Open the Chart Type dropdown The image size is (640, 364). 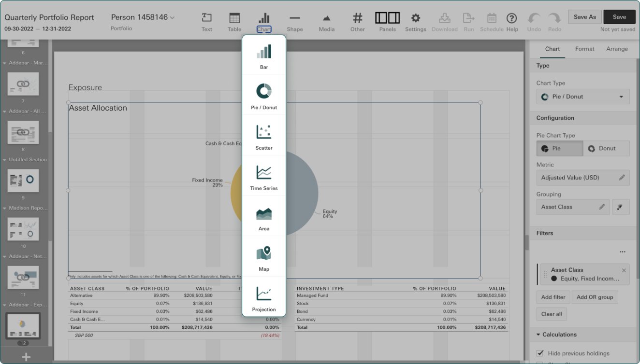pos(583,97)
